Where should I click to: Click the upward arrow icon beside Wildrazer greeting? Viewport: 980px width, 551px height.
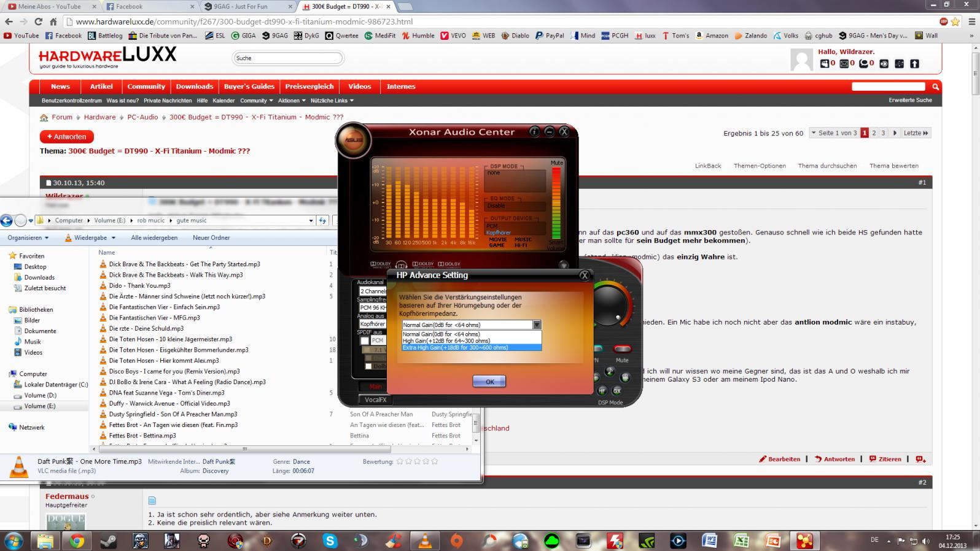pyautogui.click(x=914, y=63)
